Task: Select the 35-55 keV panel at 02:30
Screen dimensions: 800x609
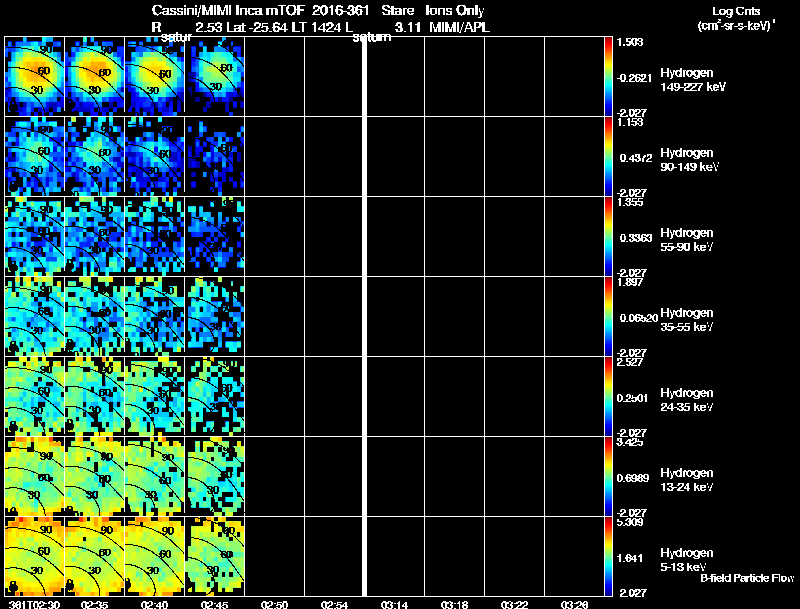Action: pyautogui.click(x=35, y=316)
